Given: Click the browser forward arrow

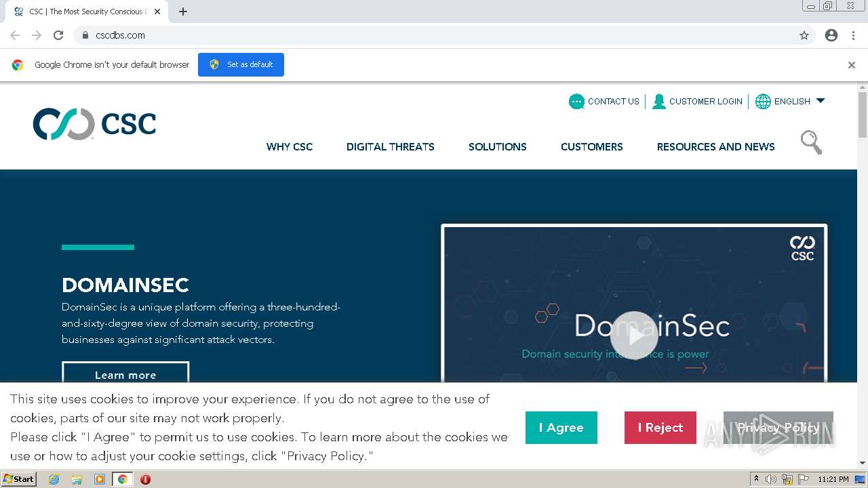Looking at the screenshot, I should click(x=37, y=35).
